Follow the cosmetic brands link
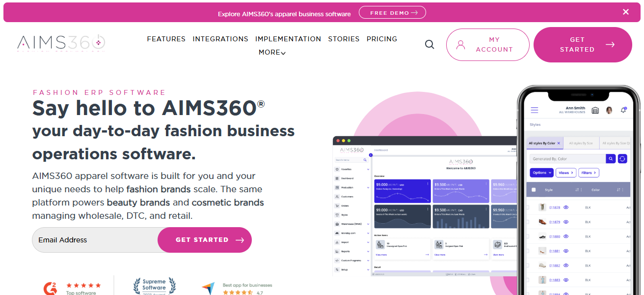Screen dimensions: 644x295 (x=228, y=203)
